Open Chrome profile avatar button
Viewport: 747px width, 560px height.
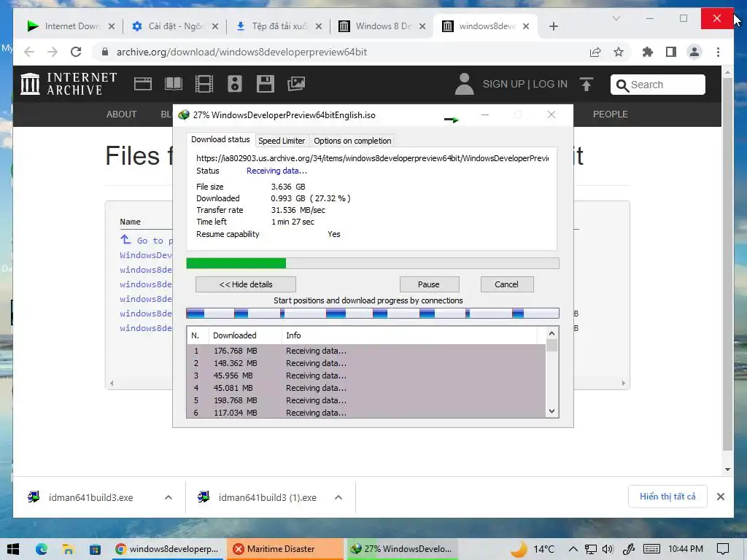[x=694, y=52]
